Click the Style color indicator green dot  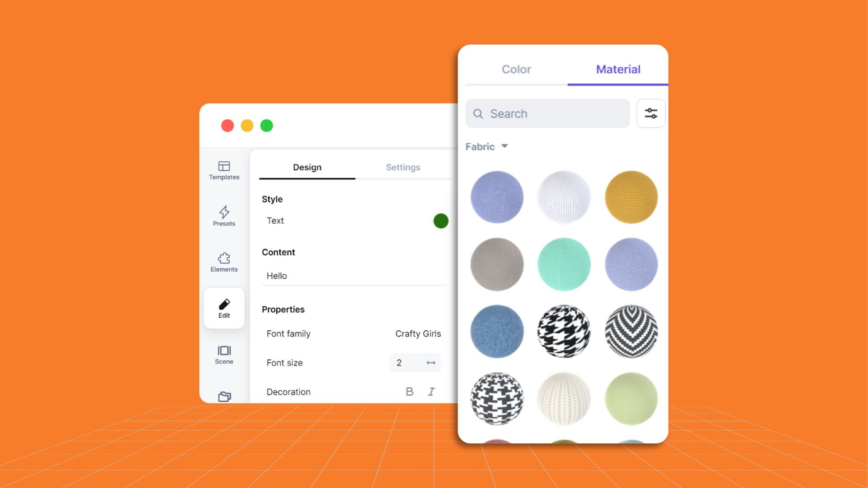tap(441, 221)
